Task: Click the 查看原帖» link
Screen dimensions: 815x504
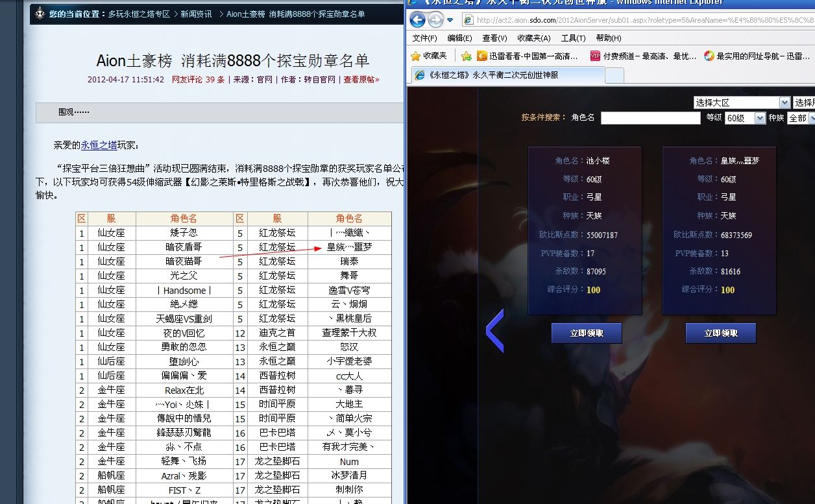Action: pos(361,80)
